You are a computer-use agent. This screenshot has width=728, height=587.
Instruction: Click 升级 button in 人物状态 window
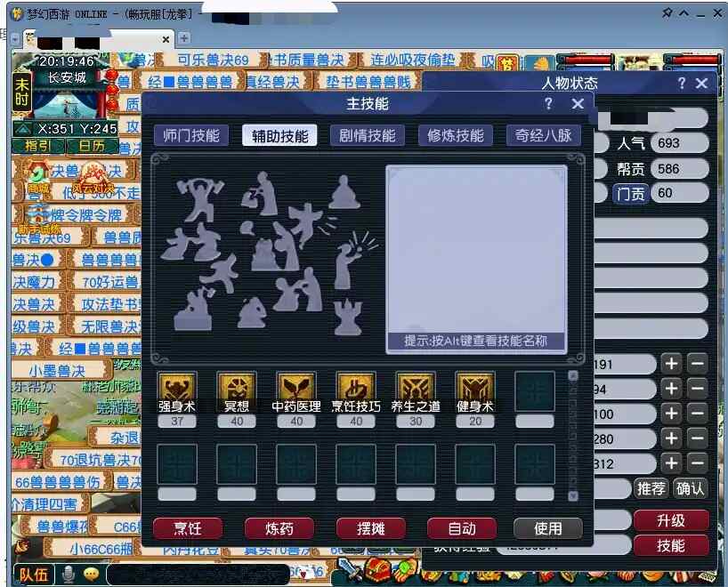point(671,520)
